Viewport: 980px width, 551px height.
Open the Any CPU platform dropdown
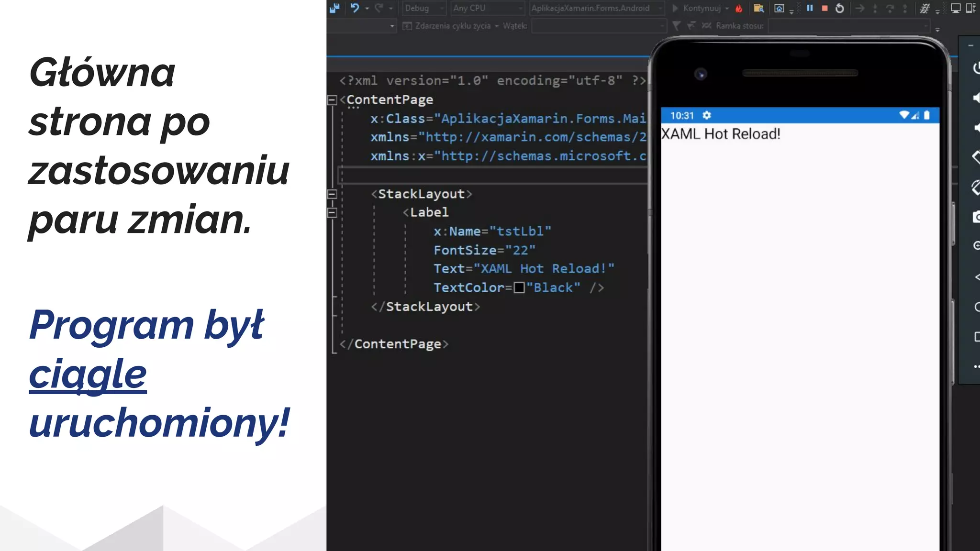[488, 8]
